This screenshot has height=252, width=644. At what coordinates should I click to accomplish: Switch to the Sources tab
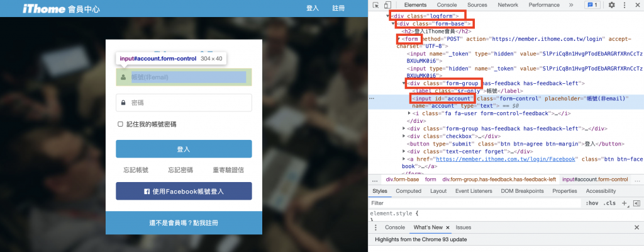pyautogui.click(x=477, y=5)
